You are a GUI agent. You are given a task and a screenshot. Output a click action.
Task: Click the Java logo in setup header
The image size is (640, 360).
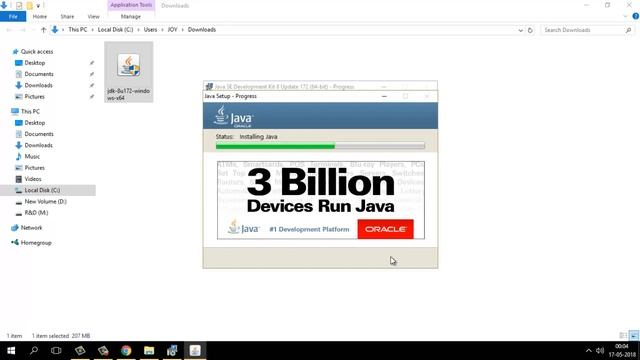pos(233,117)
